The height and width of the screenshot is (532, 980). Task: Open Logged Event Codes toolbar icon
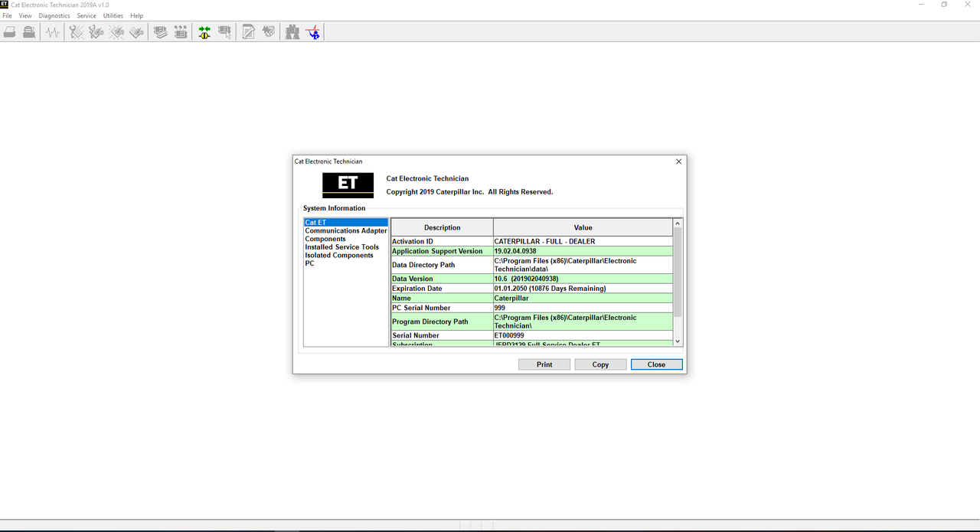[x=136, y=32]
